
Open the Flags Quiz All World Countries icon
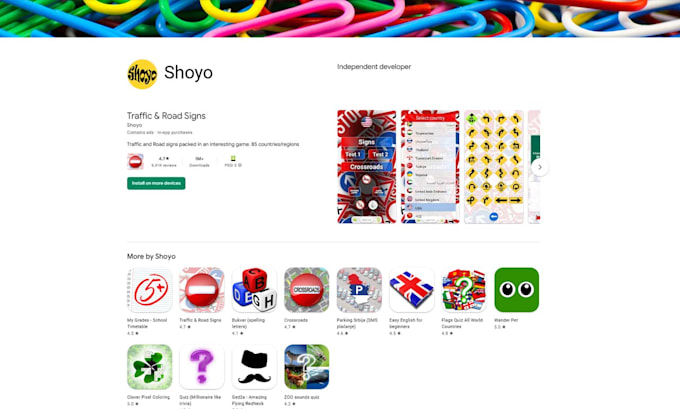[x=464, y=290]
